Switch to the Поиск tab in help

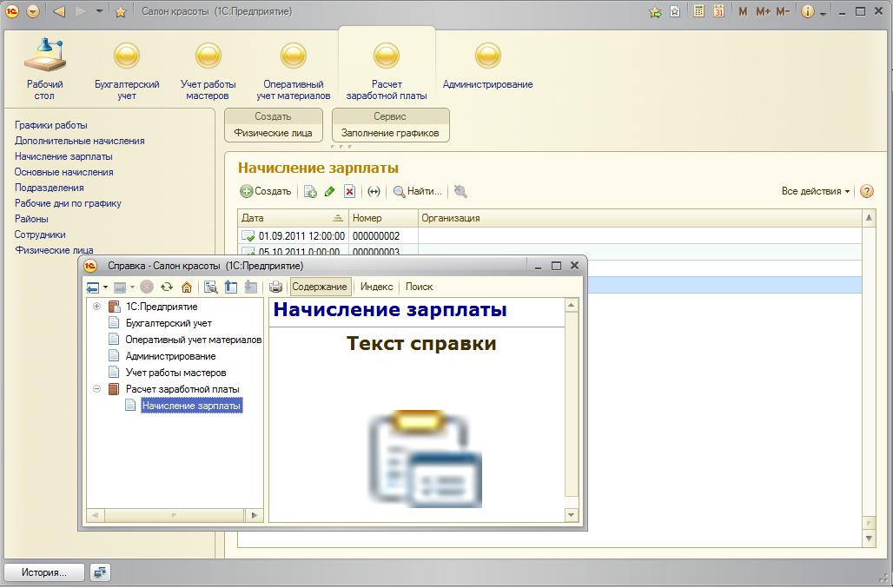click(x=420, y=287)
